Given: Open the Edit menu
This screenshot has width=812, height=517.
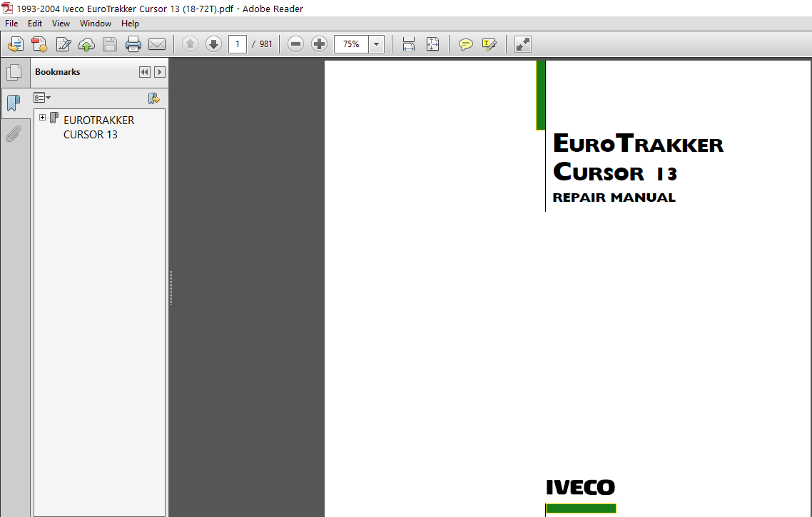Looking at the screenshot, I should point(35,24).
